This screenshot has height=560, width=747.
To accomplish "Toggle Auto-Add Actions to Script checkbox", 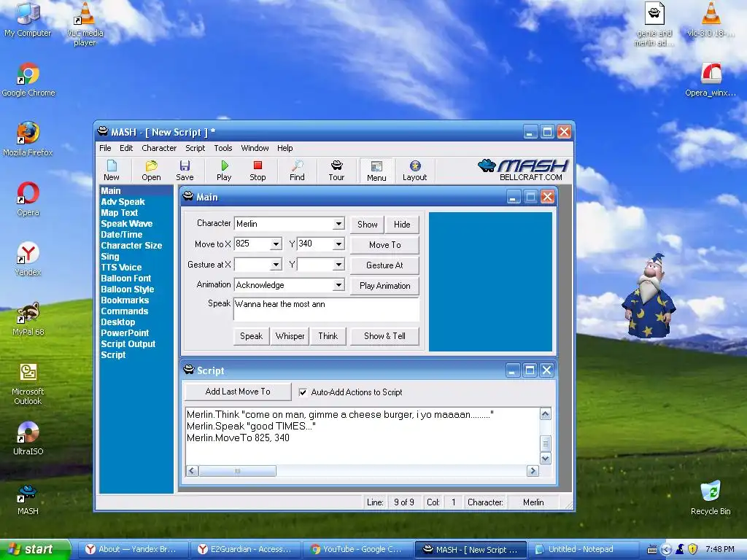I will [303, 392].
